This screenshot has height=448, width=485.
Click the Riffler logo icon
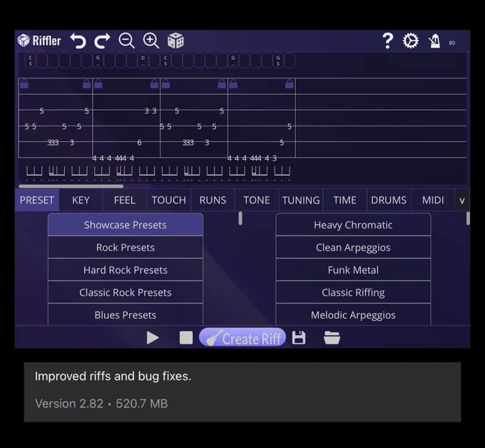[24, 41]
